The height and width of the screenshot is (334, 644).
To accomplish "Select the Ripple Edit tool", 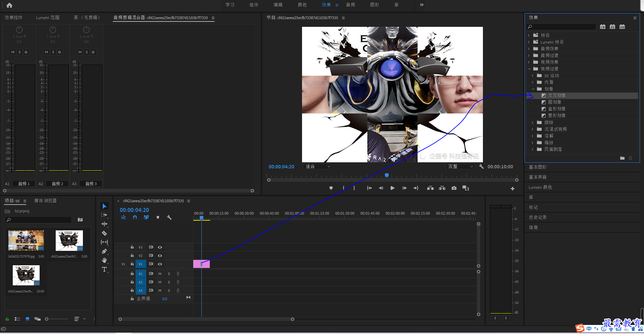I will tap(104, 224).
